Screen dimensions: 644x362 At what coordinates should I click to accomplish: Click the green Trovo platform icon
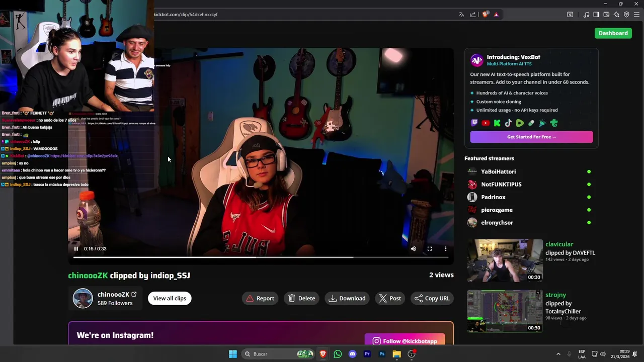click(554, 123)
